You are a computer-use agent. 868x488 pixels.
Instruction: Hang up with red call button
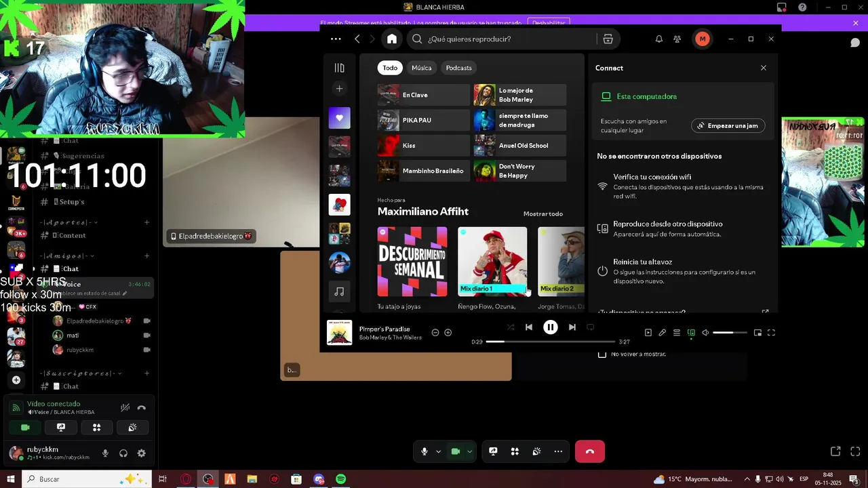point(590,451)
